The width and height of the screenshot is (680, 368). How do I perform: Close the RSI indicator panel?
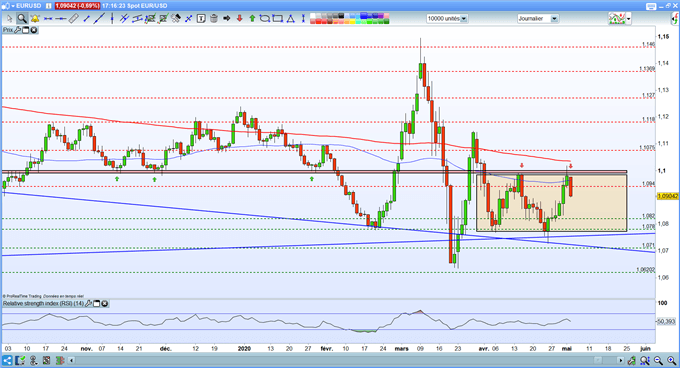pos(105,303)
